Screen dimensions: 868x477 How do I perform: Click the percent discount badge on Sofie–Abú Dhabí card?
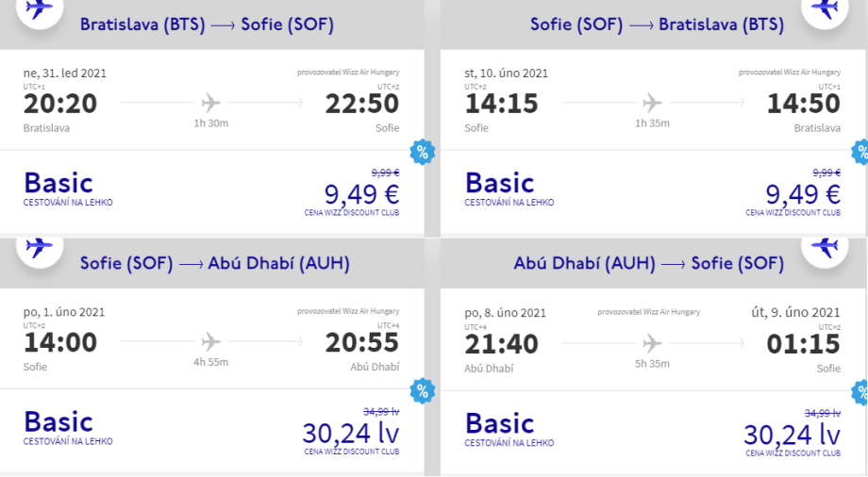(422, 390)
